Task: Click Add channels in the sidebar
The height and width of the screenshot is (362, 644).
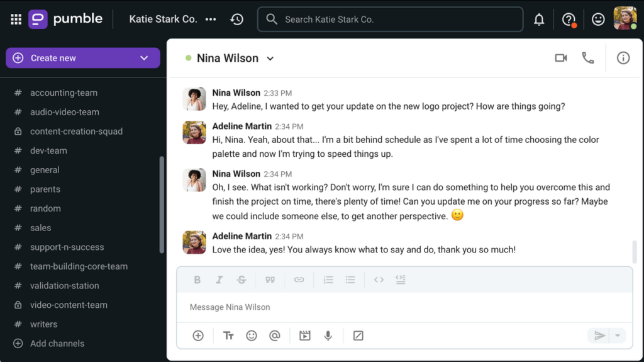Action: coord(57,344)
